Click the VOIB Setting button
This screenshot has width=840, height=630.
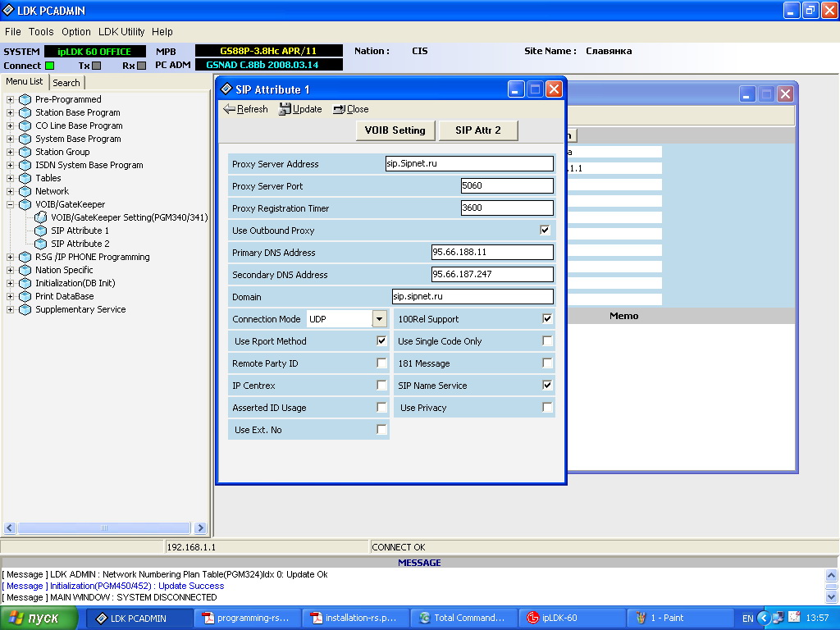395,130
